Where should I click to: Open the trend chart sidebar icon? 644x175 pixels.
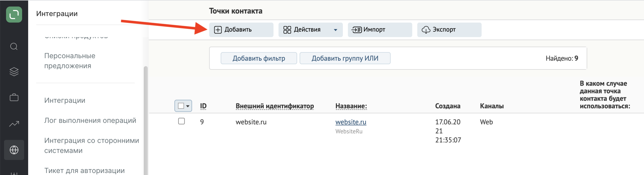coord(14,124)
